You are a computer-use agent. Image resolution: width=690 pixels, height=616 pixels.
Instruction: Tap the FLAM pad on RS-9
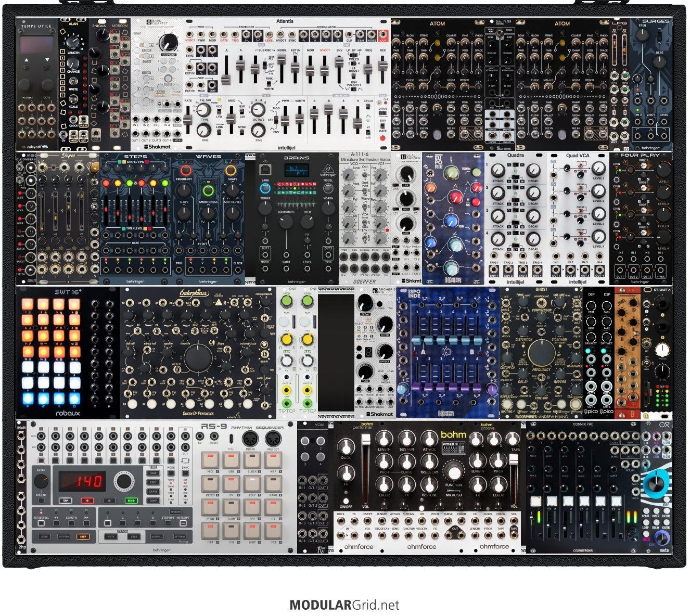pyautogui.click(x=232, y=507)
